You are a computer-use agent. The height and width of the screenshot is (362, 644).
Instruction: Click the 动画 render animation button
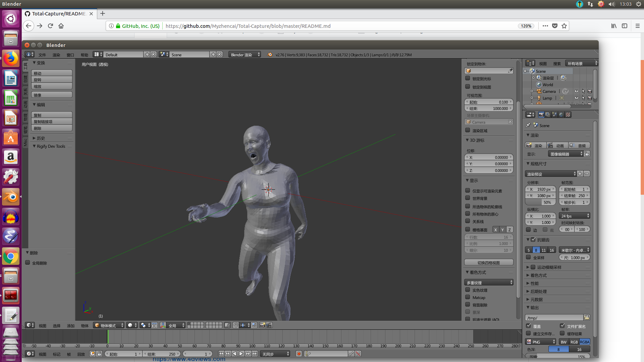(x=557, y=145)
